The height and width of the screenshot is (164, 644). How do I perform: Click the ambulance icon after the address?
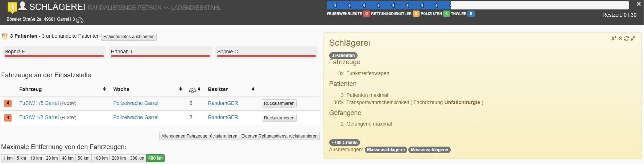(80, 20)
